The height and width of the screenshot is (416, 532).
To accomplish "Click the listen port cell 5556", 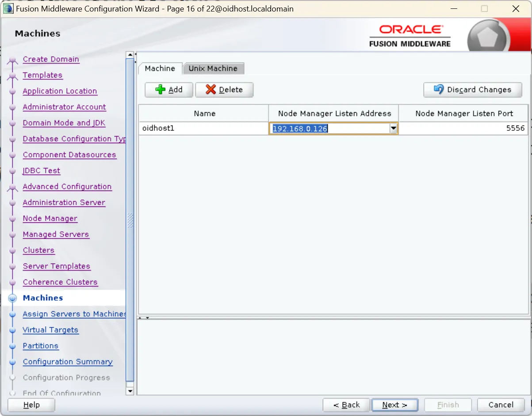I will 463,129.
